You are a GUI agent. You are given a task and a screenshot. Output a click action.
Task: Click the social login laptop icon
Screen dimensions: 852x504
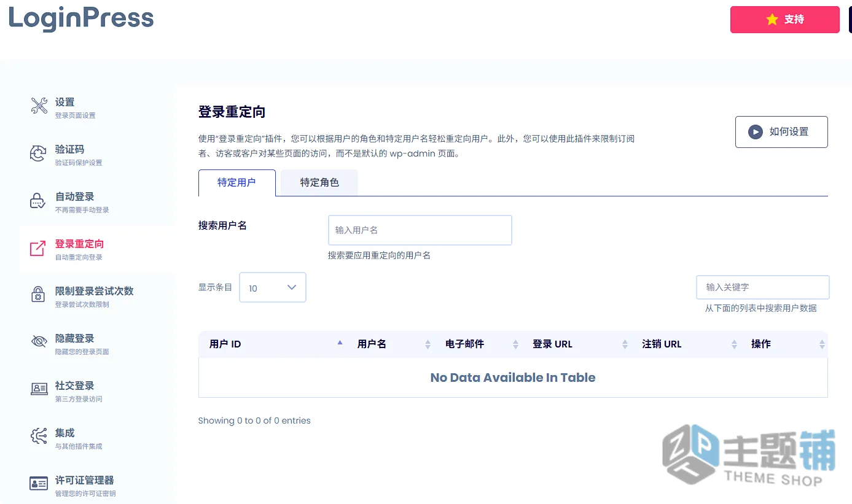(x=39, y=389)
